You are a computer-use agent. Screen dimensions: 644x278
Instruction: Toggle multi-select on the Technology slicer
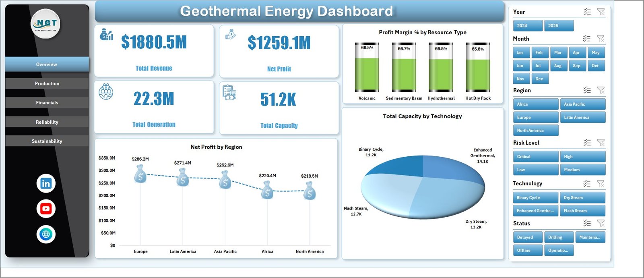(587, 184)
